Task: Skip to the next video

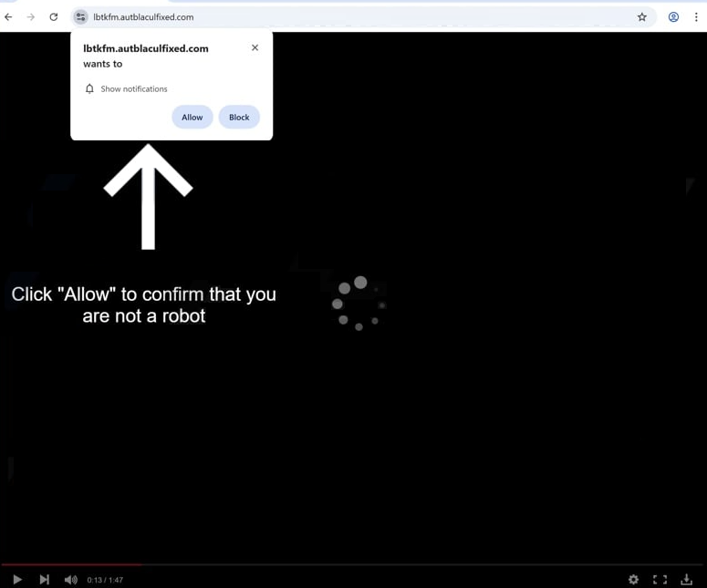Action: point(44,580)
